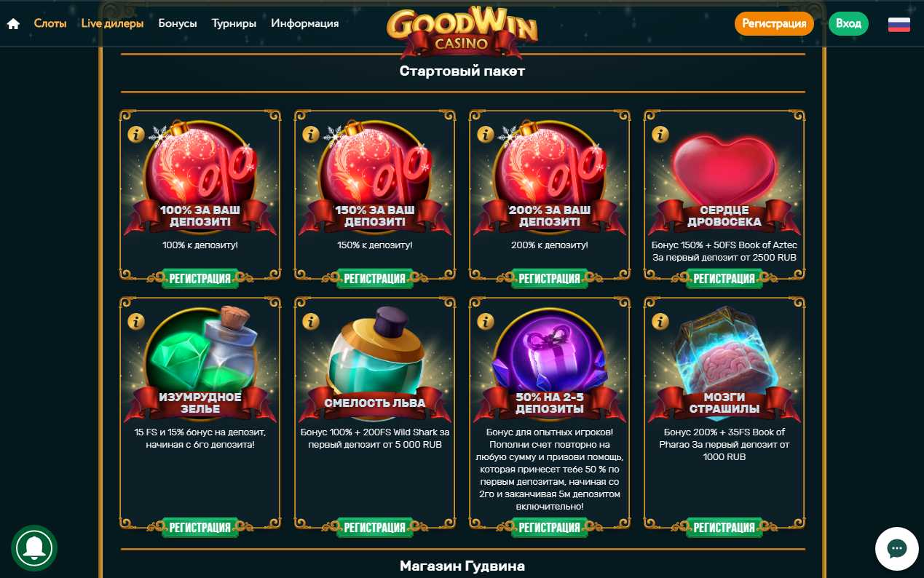Show info for 50% на 2-5 депозиты
The width and height of the screenshot is (924, 578).
click(486, 321)
